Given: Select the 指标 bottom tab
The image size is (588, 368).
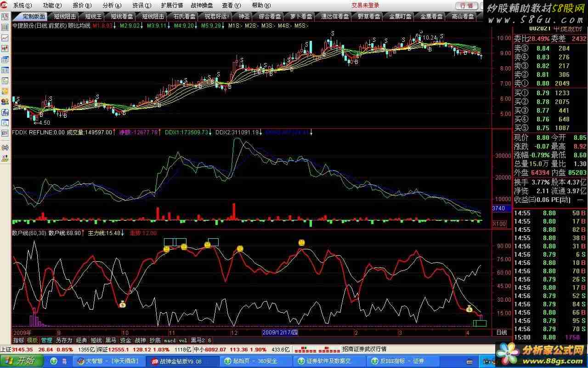Looking at the screenshot, I should pyautogui.click(x=19, y=340).
